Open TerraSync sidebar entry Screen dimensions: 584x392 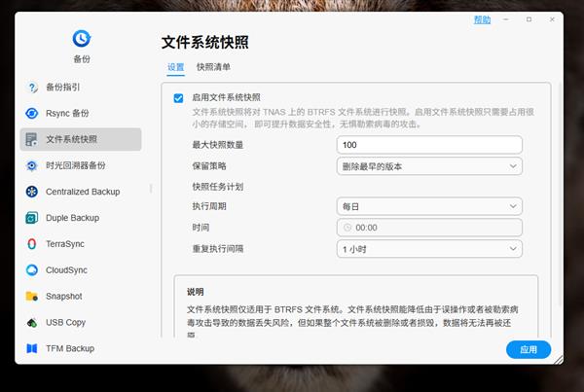(81, 244)
